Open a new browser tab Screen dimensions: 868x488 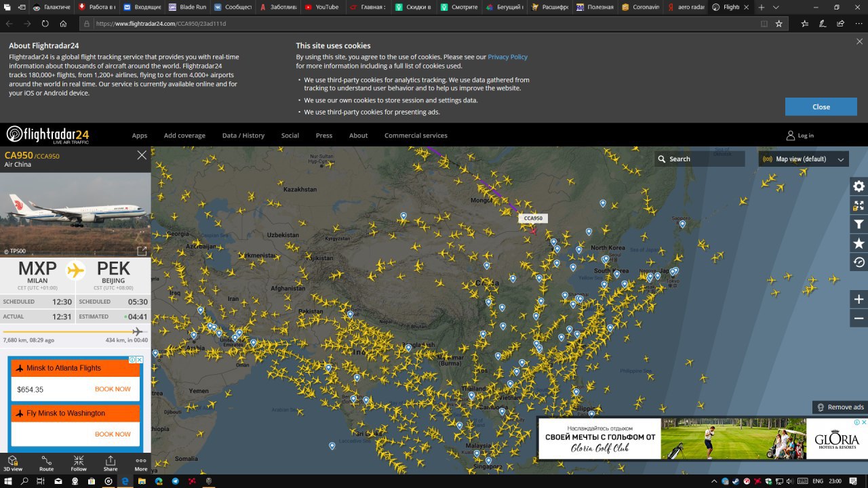[x=761, y=7]
